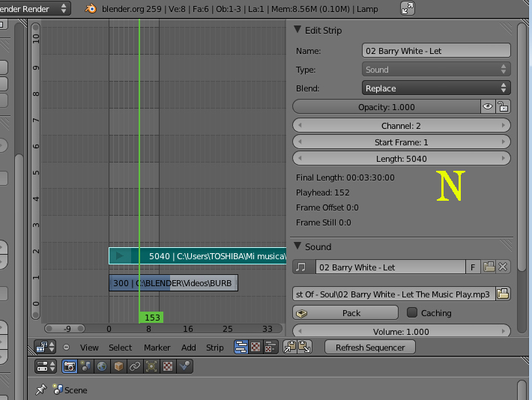
Task: Toggle the F fake user button
Action: tap(473, 267)
